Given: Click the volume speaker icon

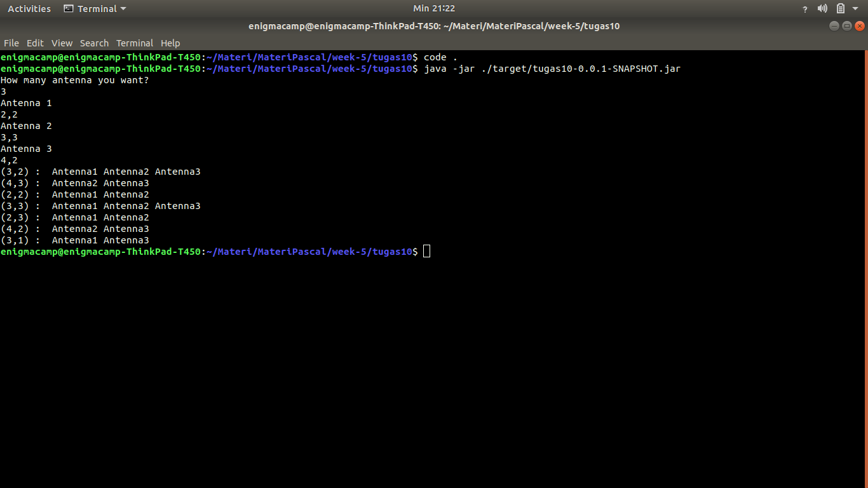Looking at the screenshot, I should tap(822, 9).
